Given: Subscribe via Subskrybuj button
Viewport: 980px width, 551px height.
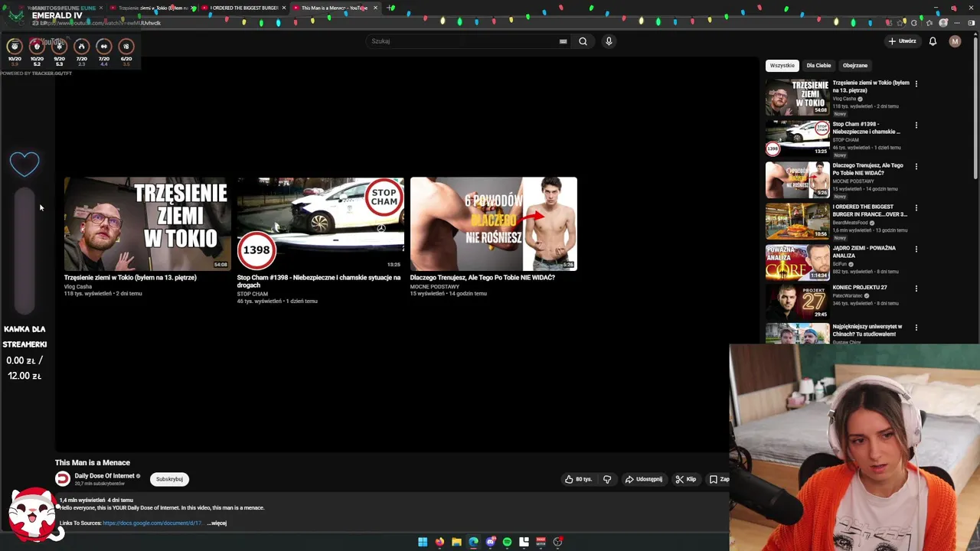Looking at the screenshot, I should [169, 479].
